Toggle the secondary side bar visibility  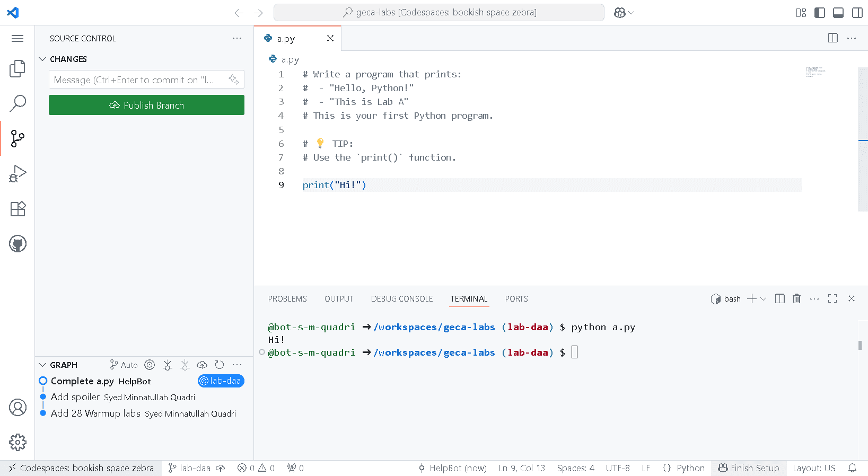point(857,13)
